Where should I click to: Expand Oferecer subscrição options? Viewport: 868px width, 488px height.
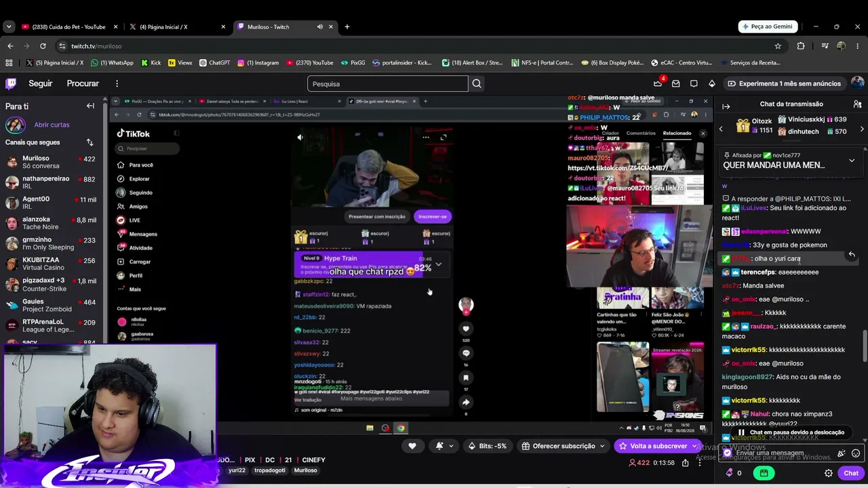[601, 446]
